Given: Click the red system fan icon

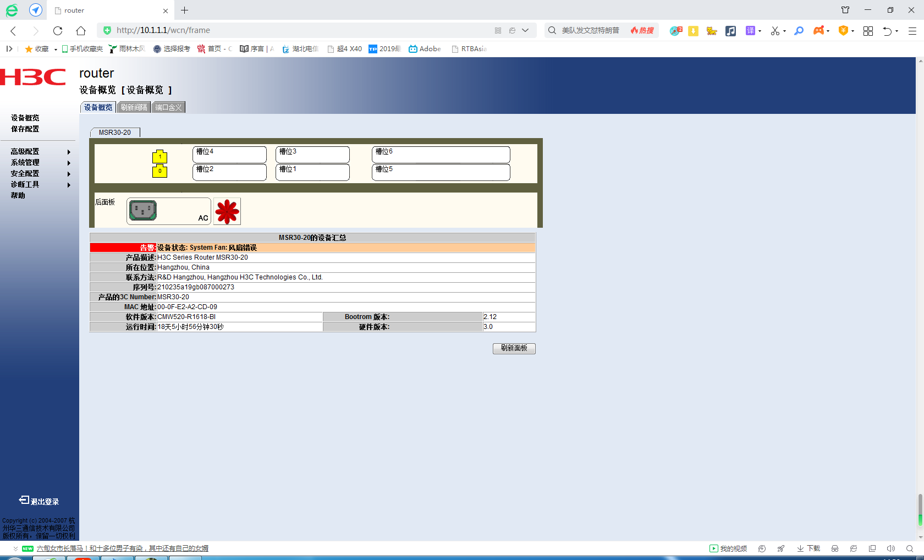Looking at the screenshot, I should [x=227, y=211].
